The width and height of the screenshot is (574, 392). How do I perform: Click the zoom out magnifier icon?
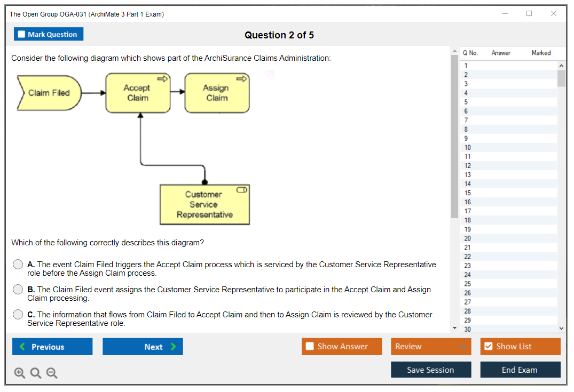[x=52, y=373]
